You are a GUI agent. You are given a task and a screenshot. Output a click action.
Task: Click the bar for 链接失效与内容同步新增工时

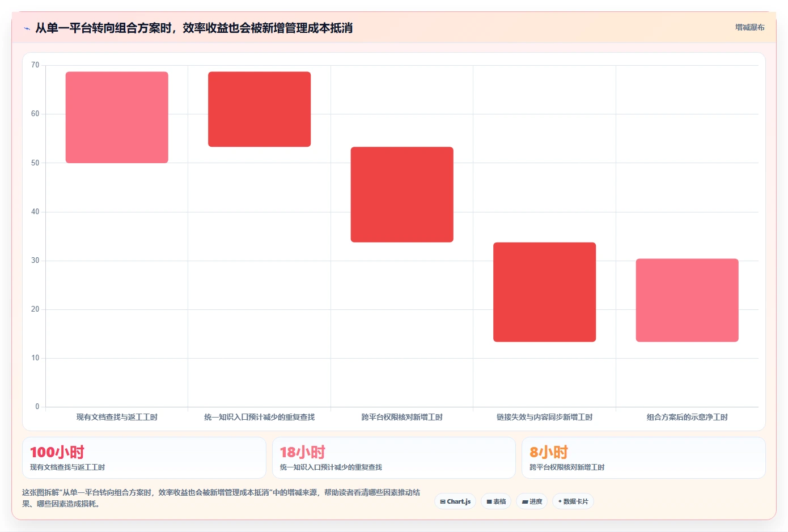[x=544, y=292]
